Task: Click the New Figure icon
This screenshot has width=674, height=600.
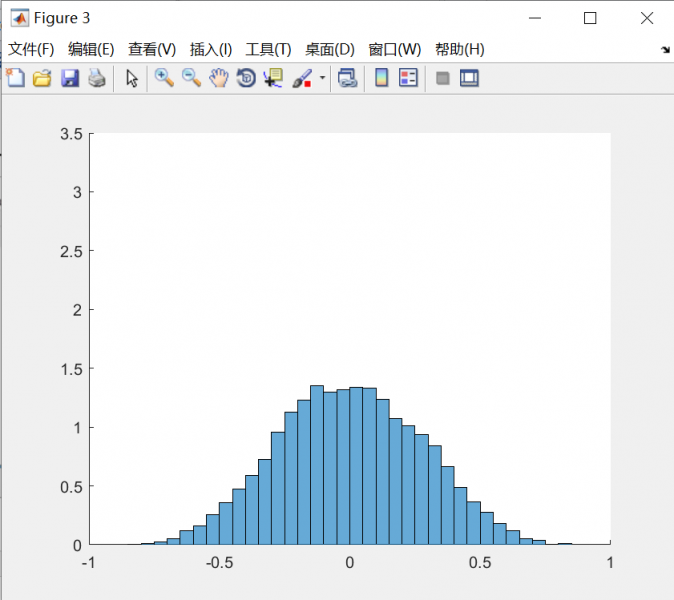Action: [x=15, y=78]
